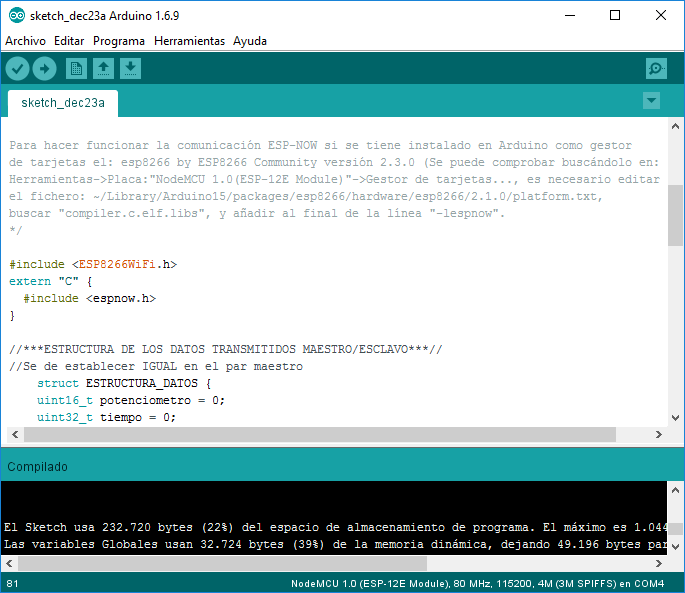
Task: Click the Arduino logo in title bar
Action: point(17,16)
